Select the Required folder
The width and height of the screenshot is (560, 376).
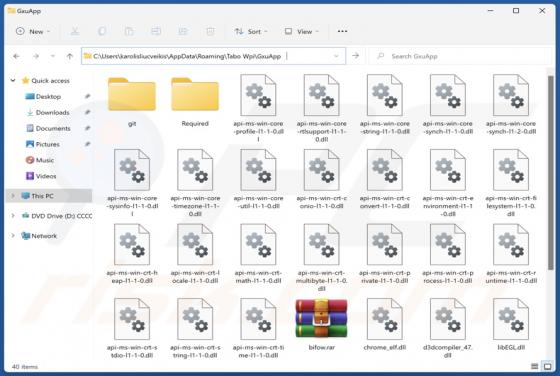[x=195, y=102]
